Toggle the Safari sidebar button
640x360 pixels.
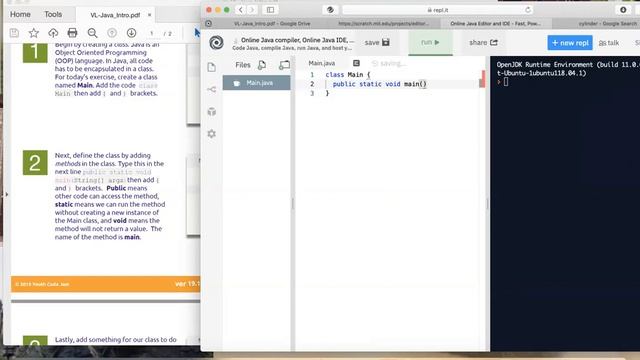[x=270, y=9]
